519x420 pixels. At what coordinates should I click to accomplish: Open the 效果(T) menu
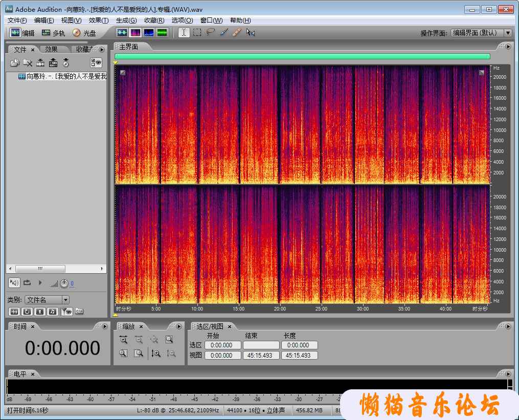pyautogui.click(x=98, y=20)
